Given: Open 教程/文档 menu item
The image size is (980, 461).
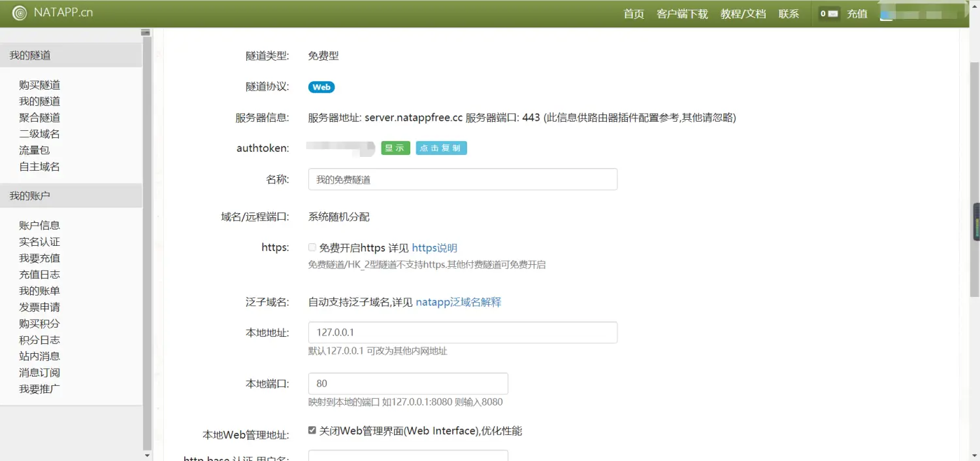Looking at the screenshot, I should point(743,14).
